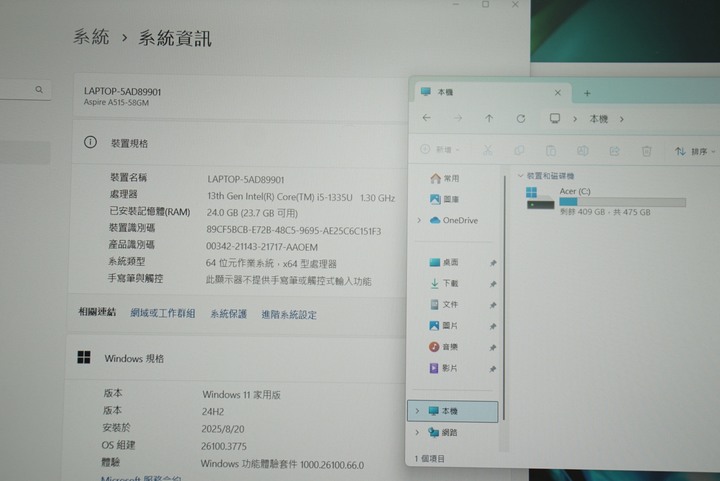The width and height of the screenshot is (720, 481).
Task: Click the 24H2 version value
Action: click(x=213, y=412)
